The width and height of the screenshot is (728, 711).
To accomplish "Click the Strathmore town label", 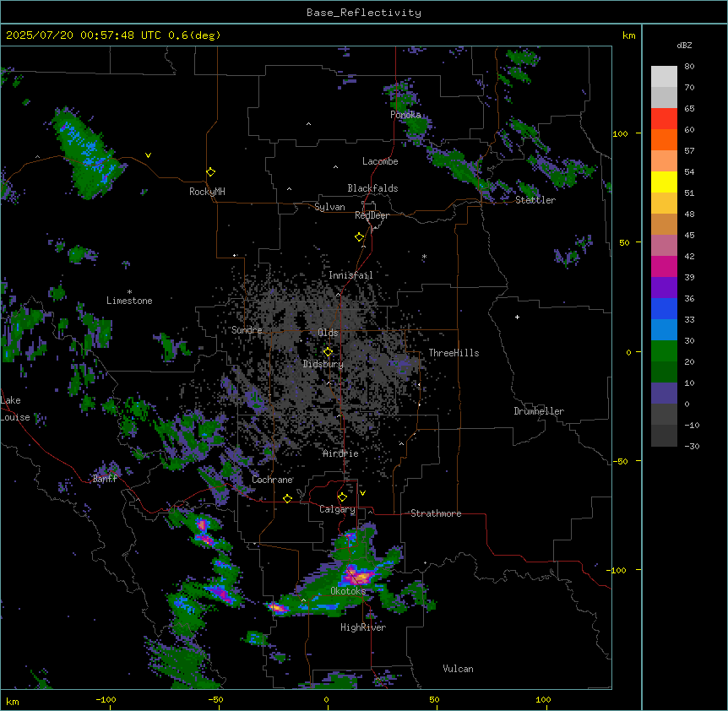I will click(x=436, y=513).
